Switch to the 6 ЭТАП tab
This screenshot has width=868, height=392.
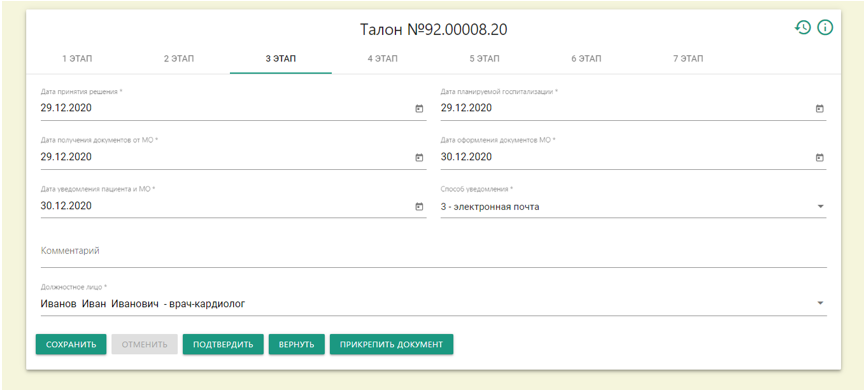[x=586, y=59]
